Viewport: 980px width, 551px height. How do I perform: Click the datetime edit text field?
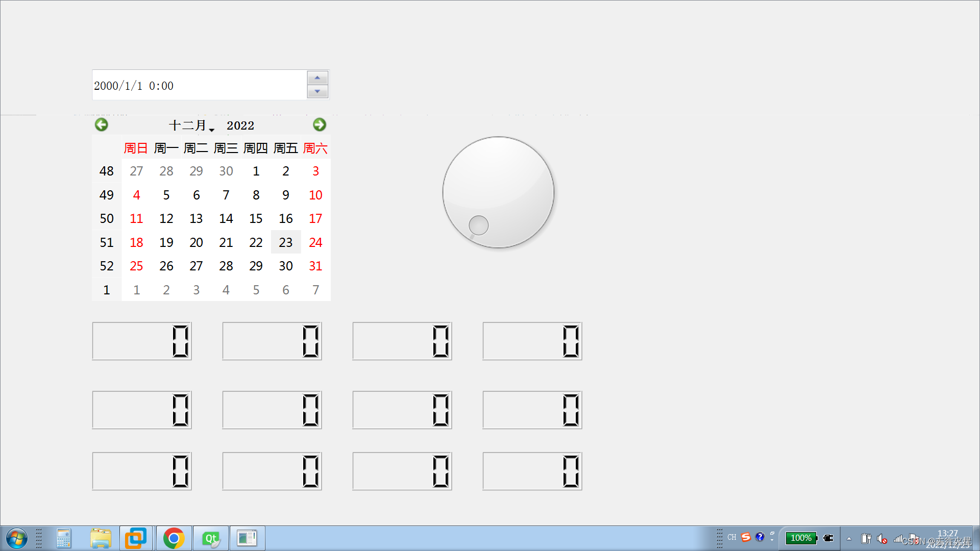(199, 85)
